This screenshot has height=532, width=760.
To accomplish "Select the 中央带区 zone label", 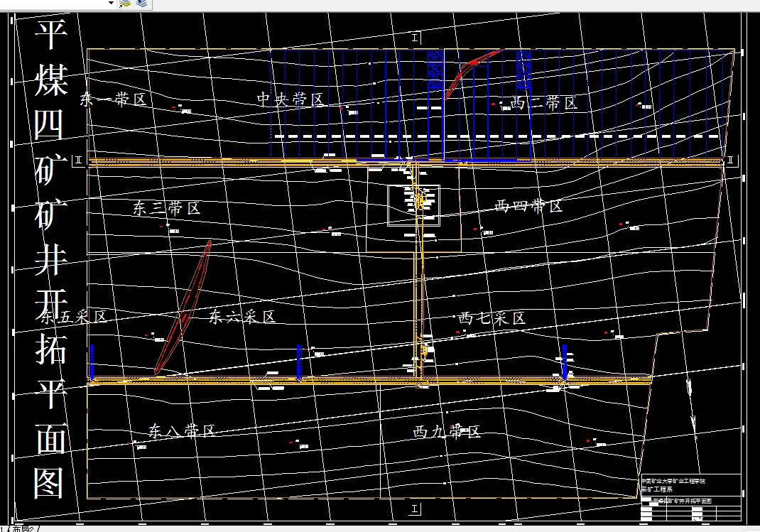I will pos(290,100).
